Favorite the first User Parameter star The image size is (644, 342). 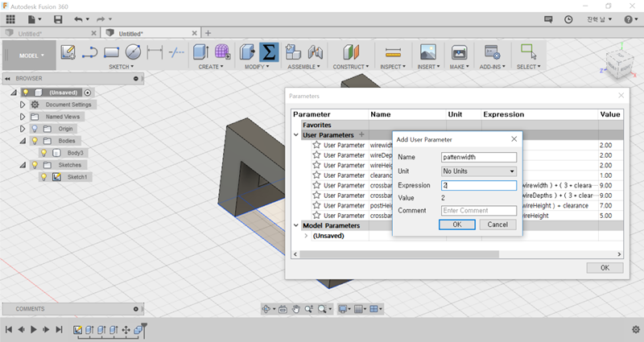(x=316, y=145)
